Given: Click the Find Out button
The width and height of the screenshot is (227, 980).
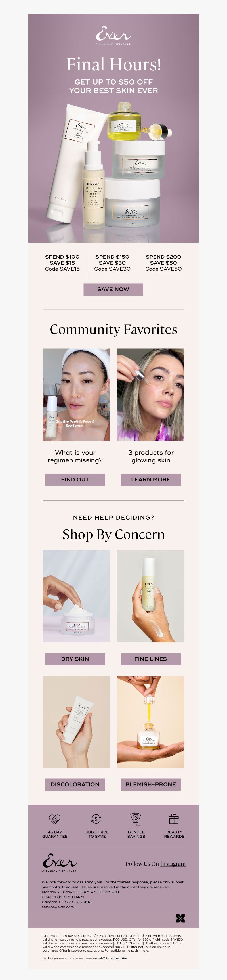Looking at the screenshot, I should point(75,479).
